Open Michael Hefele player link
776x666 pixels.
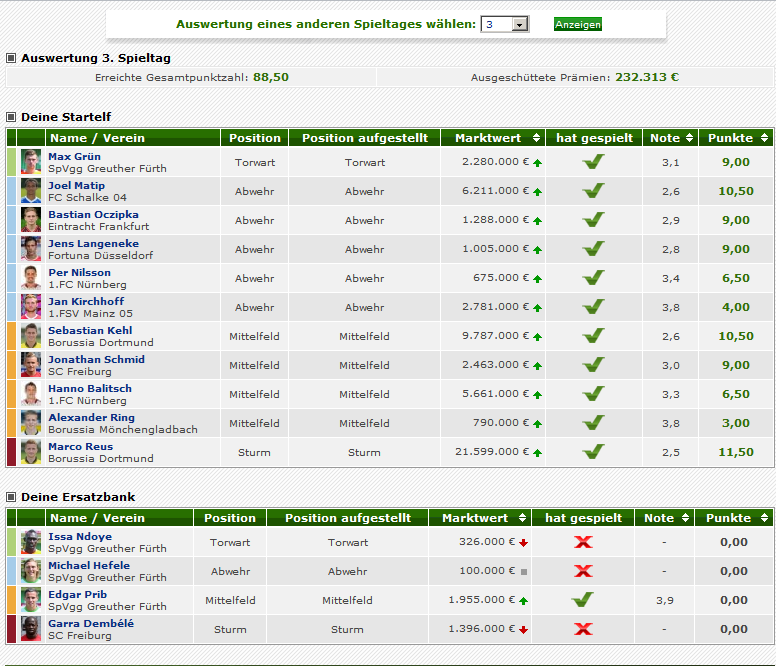click(x=89, y=565)
